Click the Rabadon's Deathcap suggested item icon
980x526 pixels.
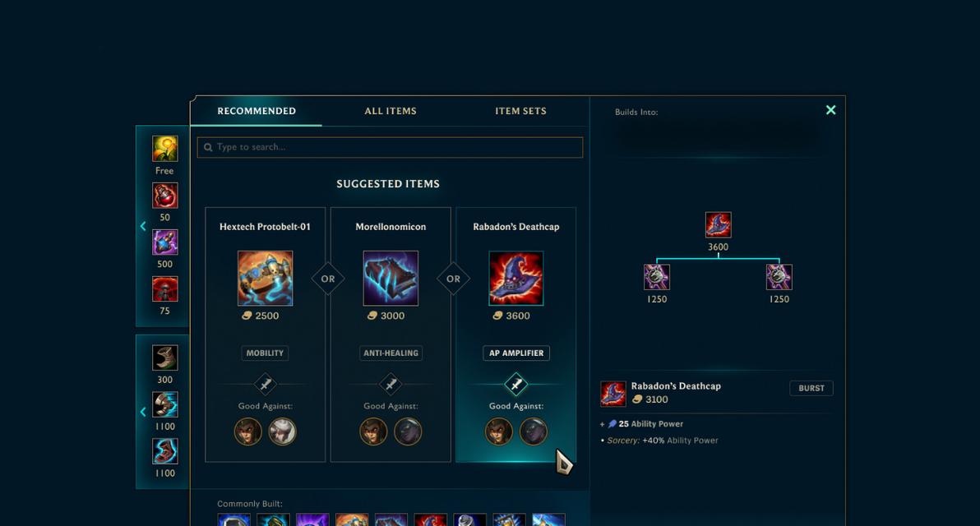pos(515,278)
